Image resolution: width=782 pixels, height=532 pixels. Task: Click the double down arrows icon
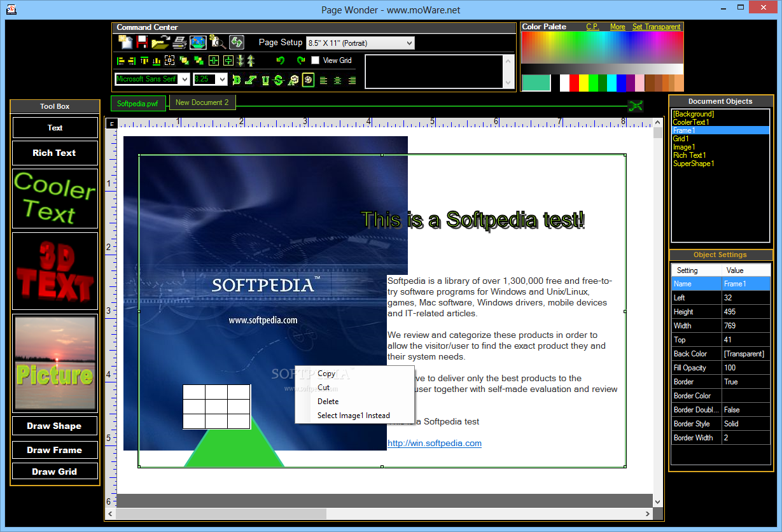tap(241, 60)
